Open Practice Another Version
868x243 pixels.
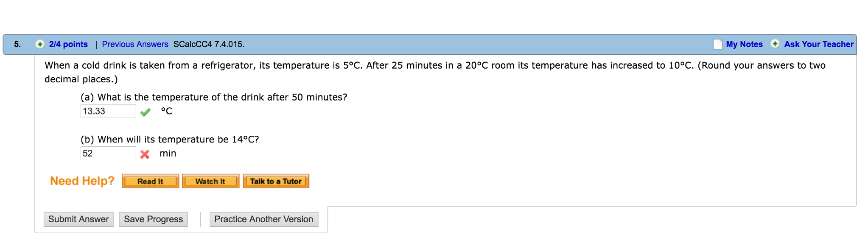[x=263, y=219]
